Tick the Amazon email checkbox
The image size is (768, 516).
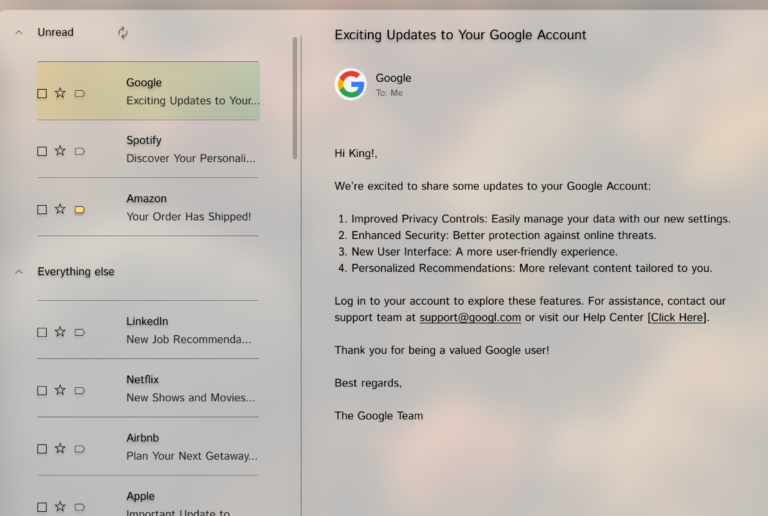point(42,210)
